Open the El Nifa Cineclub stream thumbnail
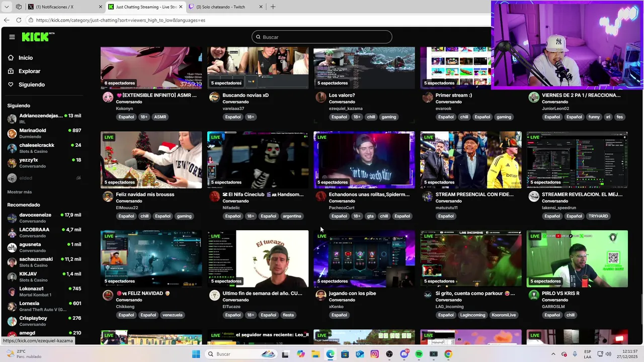644x362 pixels. point(258,160)
